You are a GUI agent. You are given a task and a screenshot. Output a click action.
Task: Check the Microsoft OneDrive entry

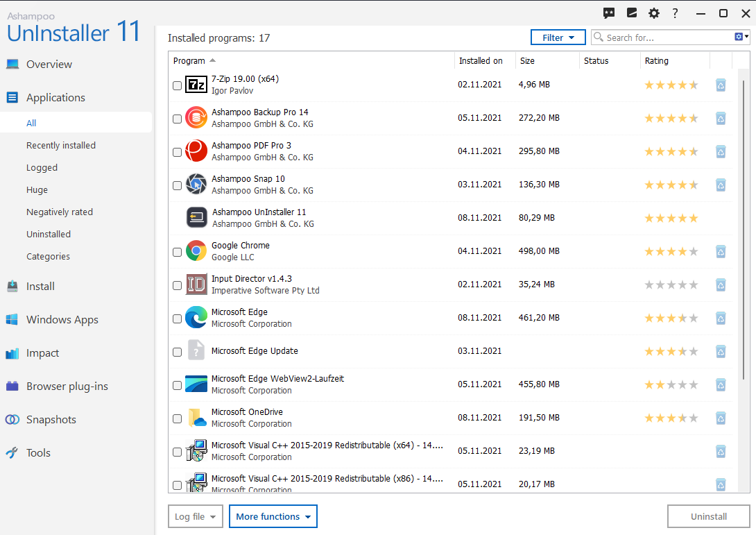pyautogui.click(x=177, y=418)
